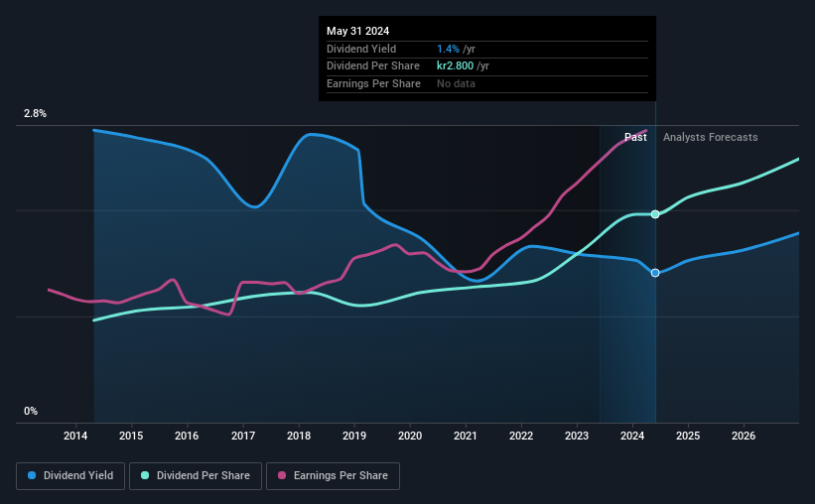This screenshot has width=815, height=504.
Task: Click the 0% y-axis label
Action: pos(31,411)
